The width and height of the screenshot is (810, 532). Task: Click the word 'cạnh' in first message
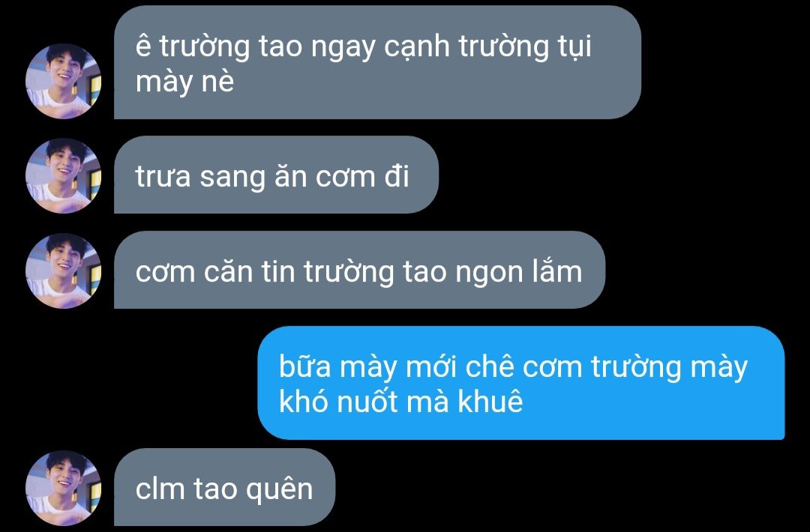[417, 47]
